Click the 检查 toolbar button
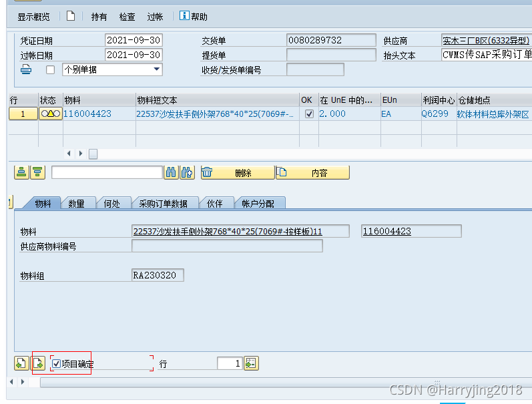 point(127,17)
